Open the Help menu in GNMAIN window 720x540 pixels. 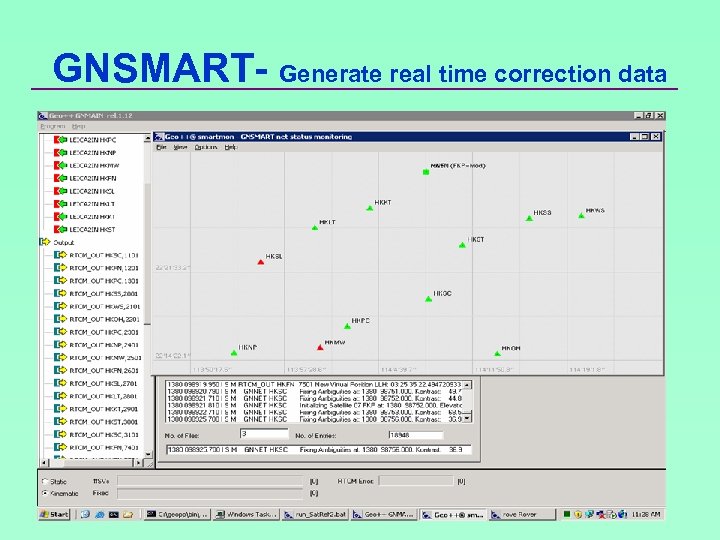(79, 126)
